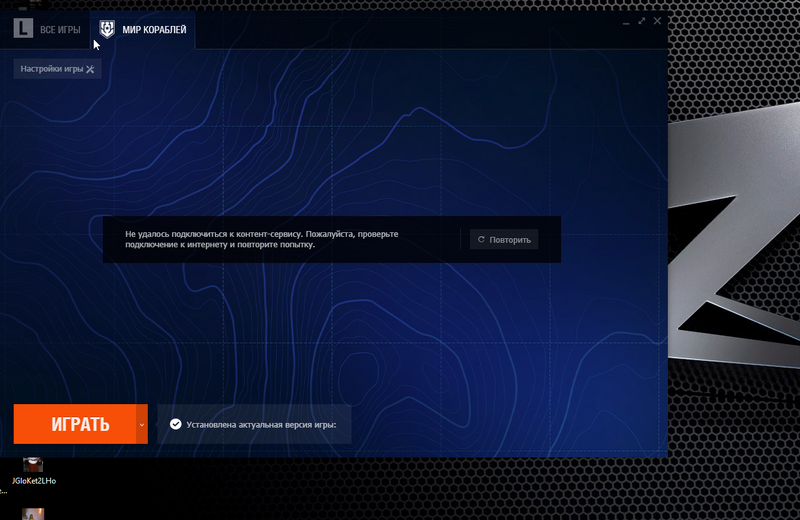This screenshot has width=800, height=520.
Task: Minimize the launcher window
Action: 626,21
